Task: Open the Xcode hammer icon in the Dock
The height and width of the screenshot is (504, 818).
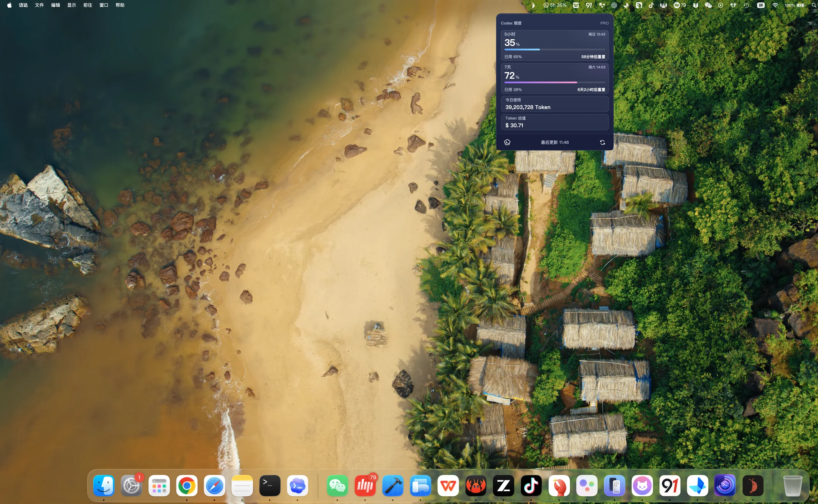Action: pos(393,485)
